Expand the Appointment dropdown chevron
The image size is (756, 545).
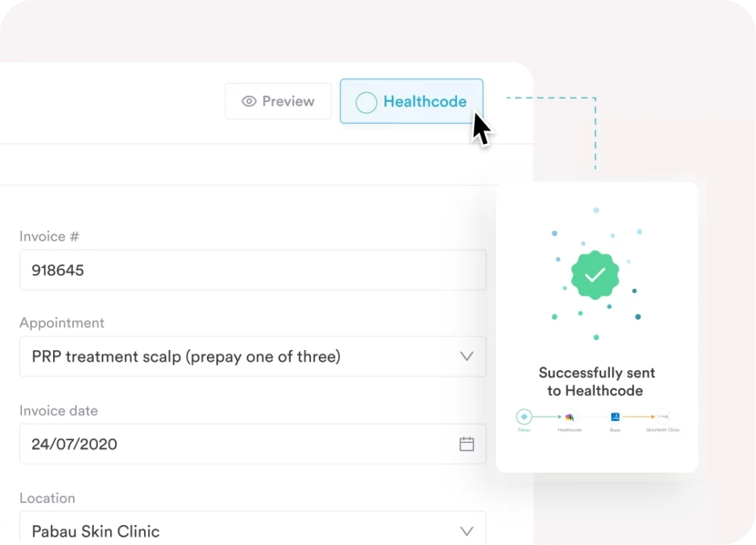[467, 356]
